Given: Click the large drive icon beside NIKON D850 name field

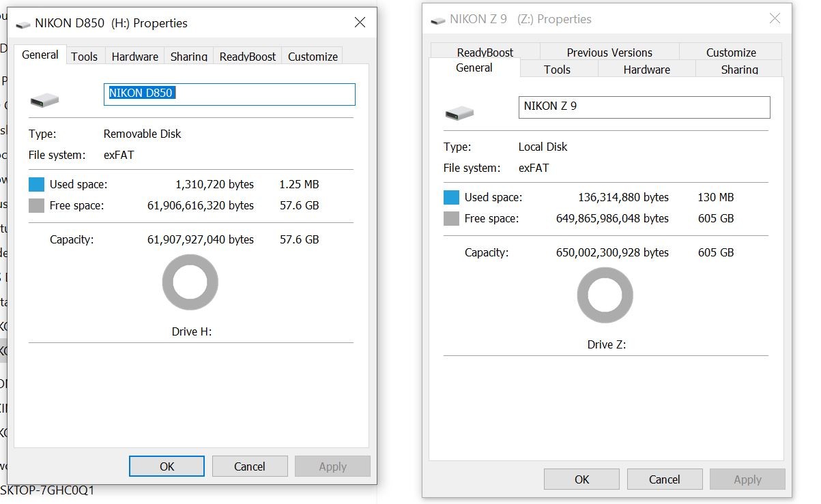Looking at the screenshot, I should pos(44,101).
